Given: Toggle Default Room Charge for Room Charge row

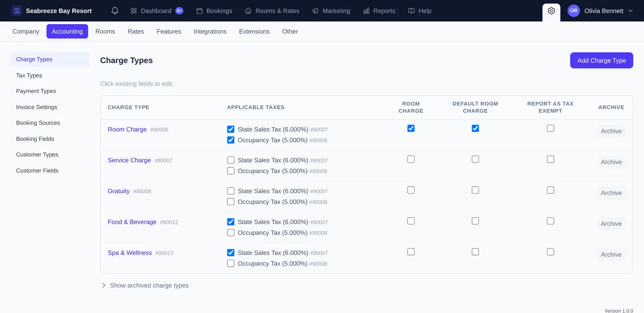Looking at the screenshot, I should [475, 128].
